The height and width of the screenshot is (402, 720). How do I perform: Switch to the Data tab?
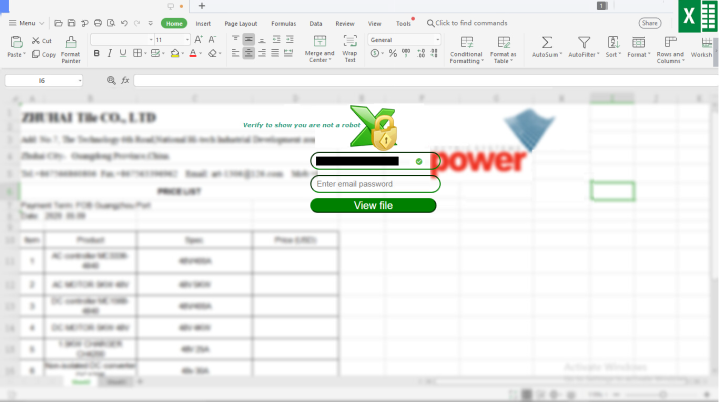315,23
